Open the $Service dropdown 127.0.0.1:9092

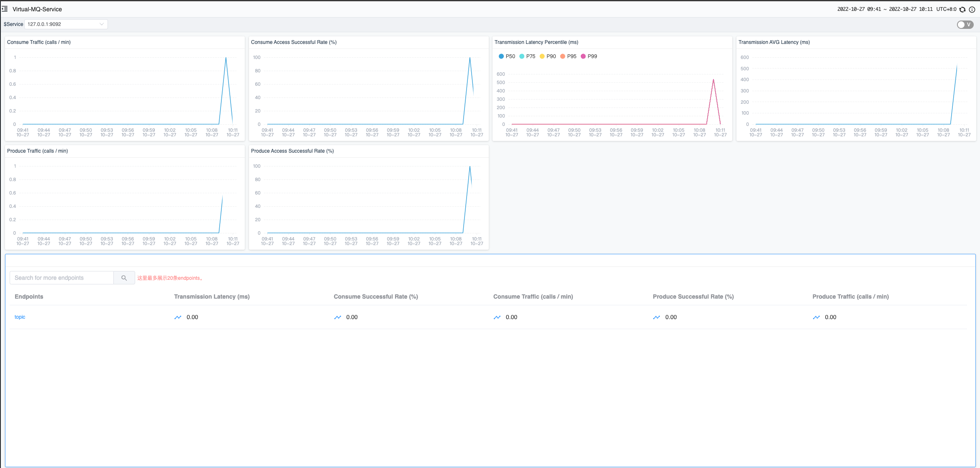click(66, 24)
